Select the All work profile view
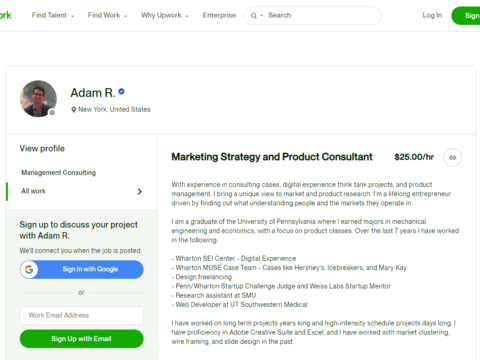480x360 pixels. [82, 191]
